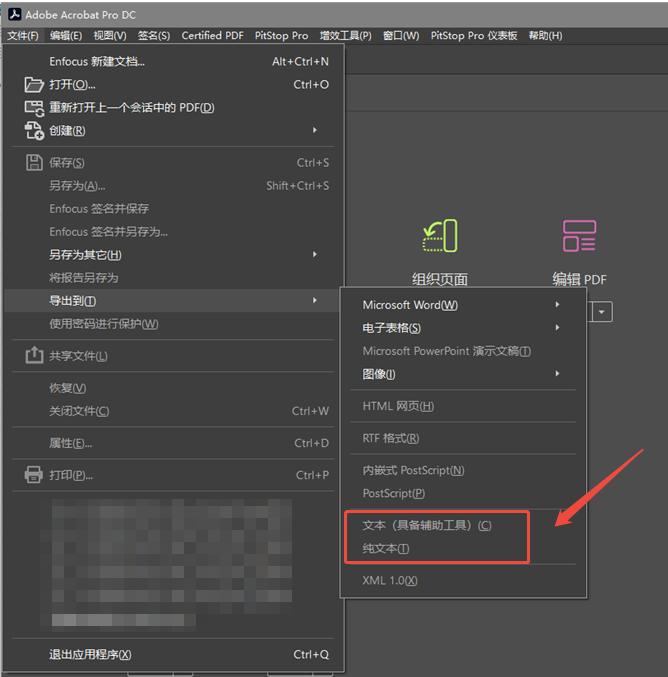Screen dimensions: 668x677
Task: Export to XML 1.0(X)
Action: click(463, 580)
